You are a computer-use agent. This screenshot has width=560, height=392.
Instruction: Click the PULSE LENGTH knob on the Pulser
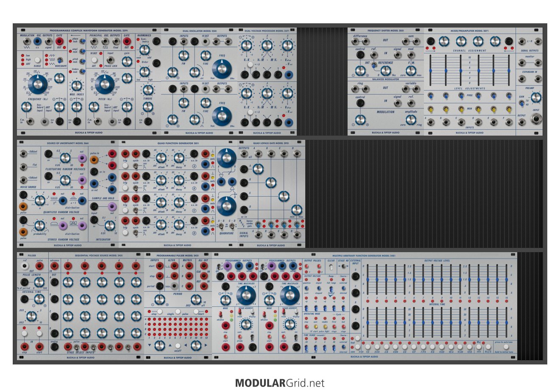pos(39,282)
